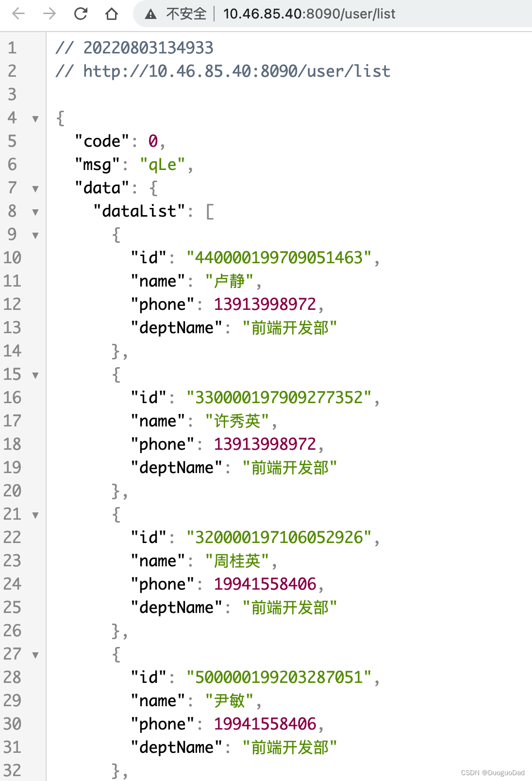The image size is (532, 781).
Task: Open the browser home page icon
Action: (112, 14)
